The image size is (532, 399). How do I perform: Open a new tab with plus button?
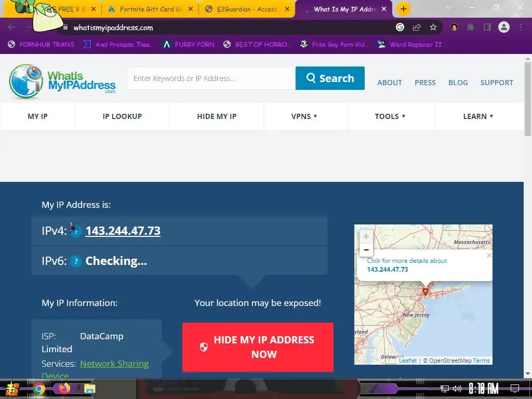pos(403,9)
